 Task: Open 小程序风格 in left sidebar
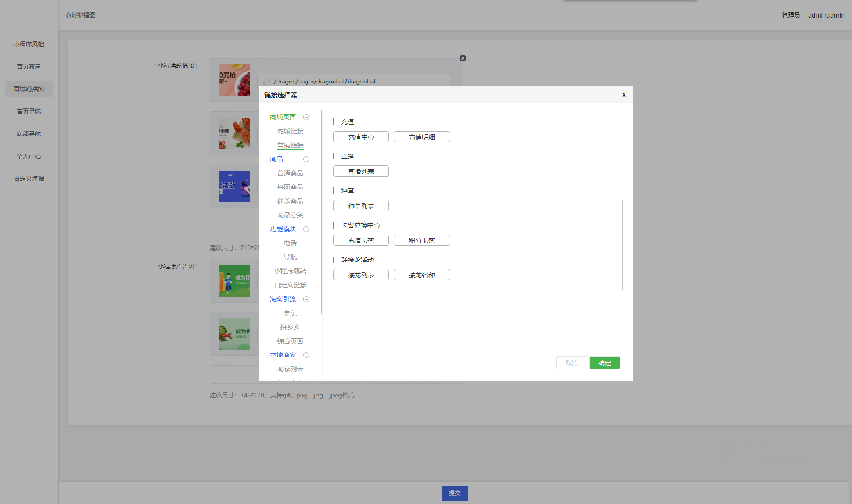pyautogui.click(x=29, y=44)
